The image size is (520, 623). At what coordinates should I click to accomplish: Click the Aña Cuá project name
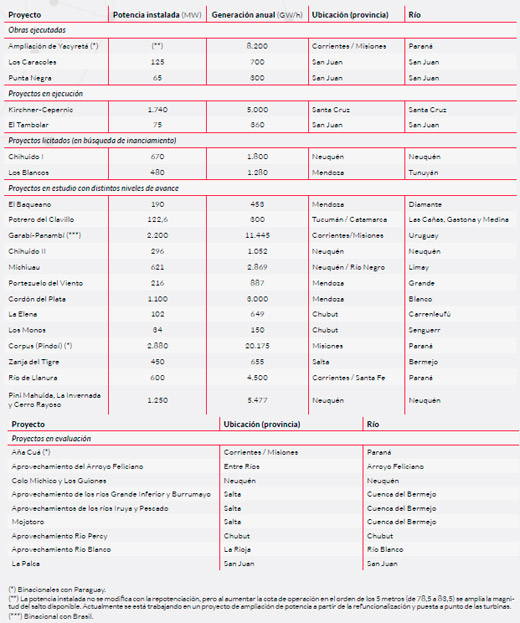[31, 452]
